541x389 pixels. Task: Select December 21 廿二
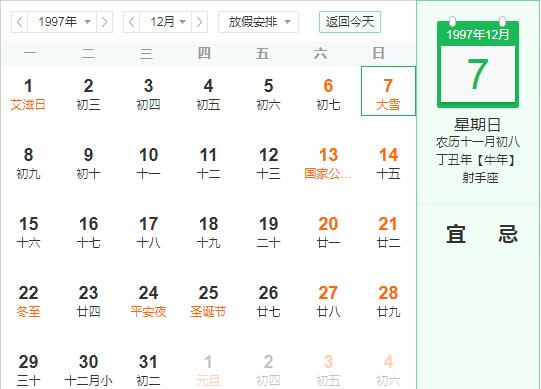(x=388, y=232)
